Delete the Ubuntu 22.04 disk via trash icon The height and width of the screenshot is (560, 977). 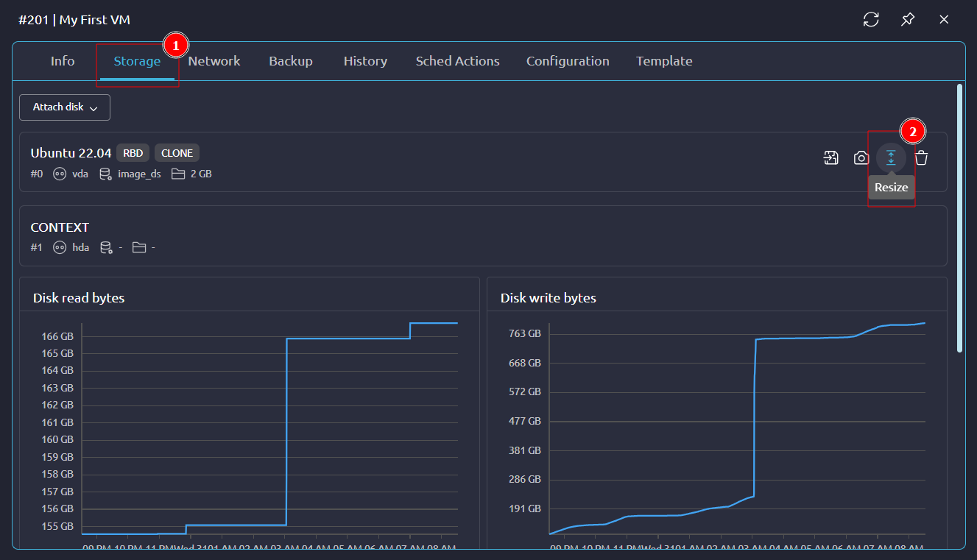point(921,157)
